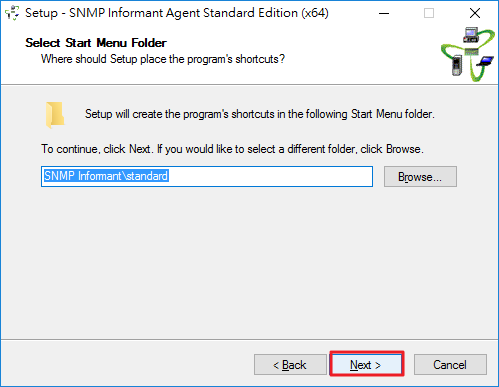This screenshot has width=499, height=387.
Task: Open the Browse... folder dialog
Action: pyautogui.click(x=420, y=177)
